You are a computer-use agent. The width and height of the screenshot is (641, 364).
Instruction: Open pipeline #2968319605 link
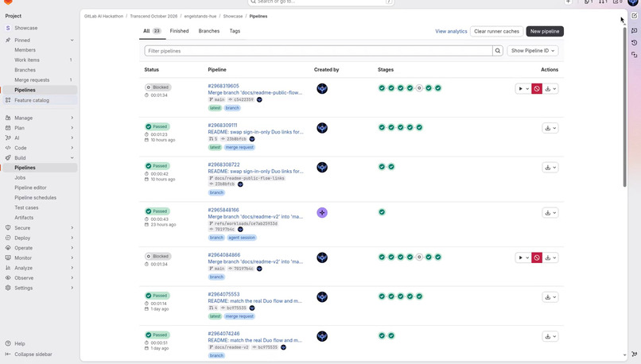pyautogui.click(x=223, y=86)
